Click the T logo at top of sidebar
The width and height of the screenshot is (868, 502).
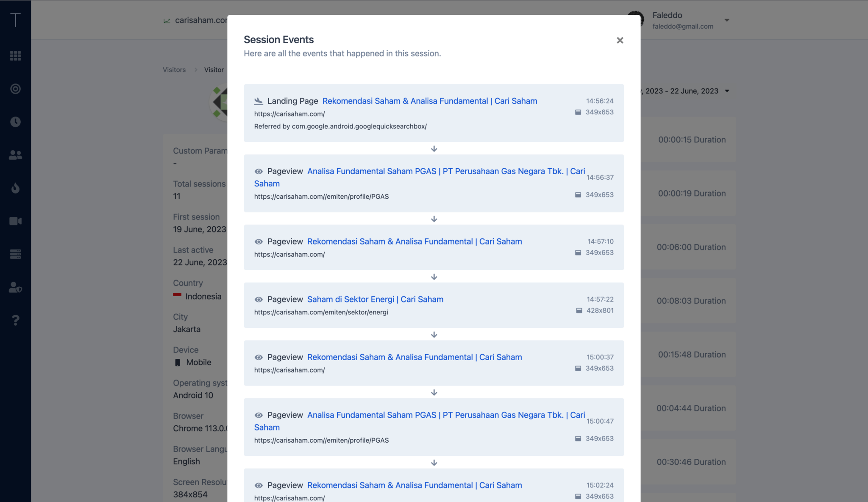tap(15, 19)
